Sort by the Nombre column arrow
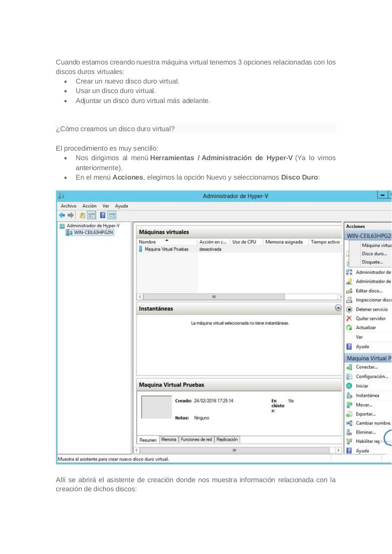 [x=167, y=240]
